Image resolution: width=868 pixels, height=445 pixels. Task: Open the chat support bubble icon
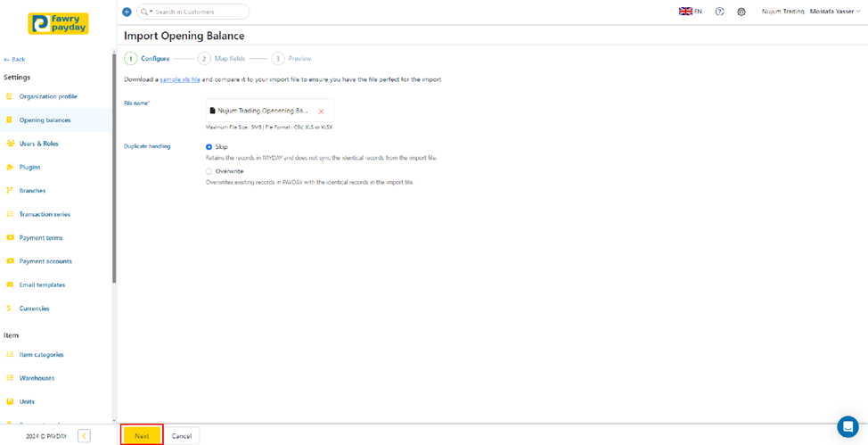point(847,426)
